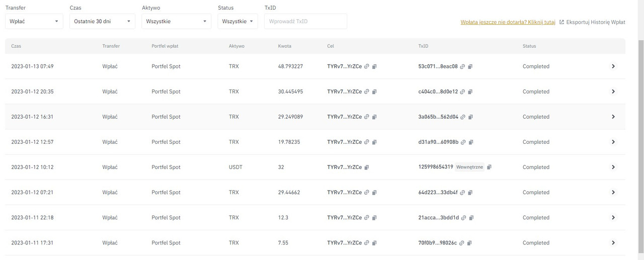The height and width of the screenshot is (260, 644).
Task: Click USDT in the Aktywo column
Action: (235, 167)
